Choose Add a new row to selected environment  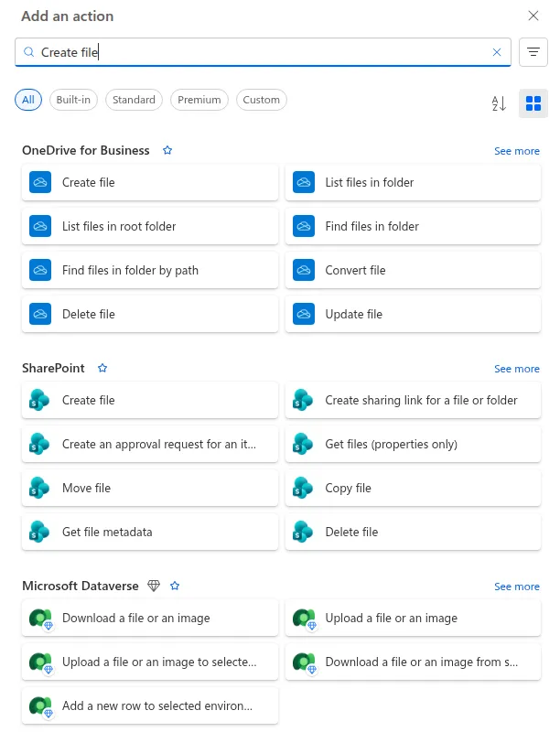click(x=150, y=705)
